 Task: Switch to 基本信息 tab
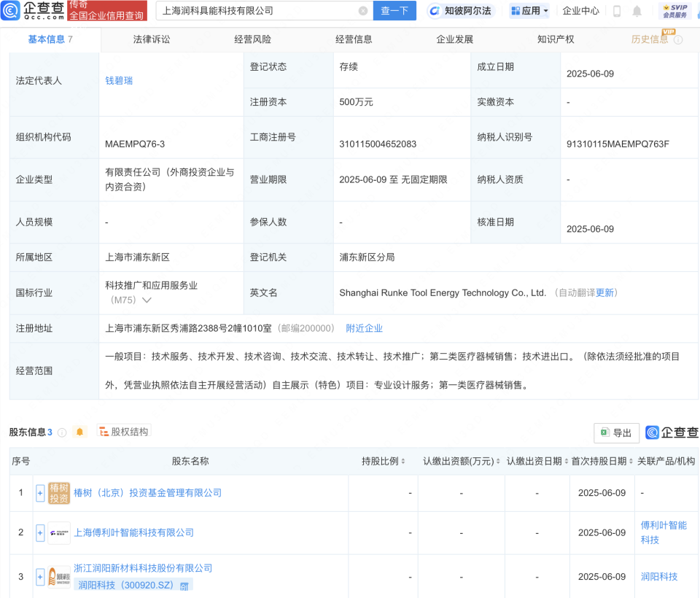click(50, 39)
